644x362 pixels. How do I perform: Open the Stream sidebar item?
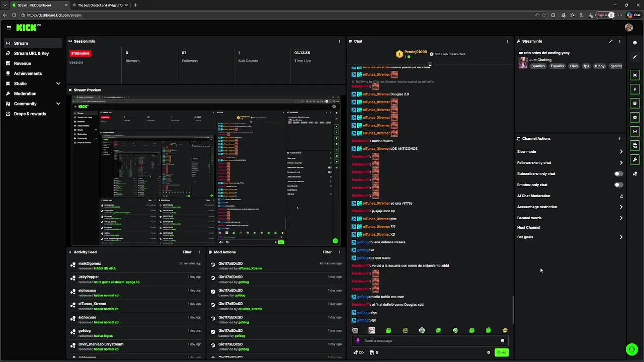(x=33, y=43)
